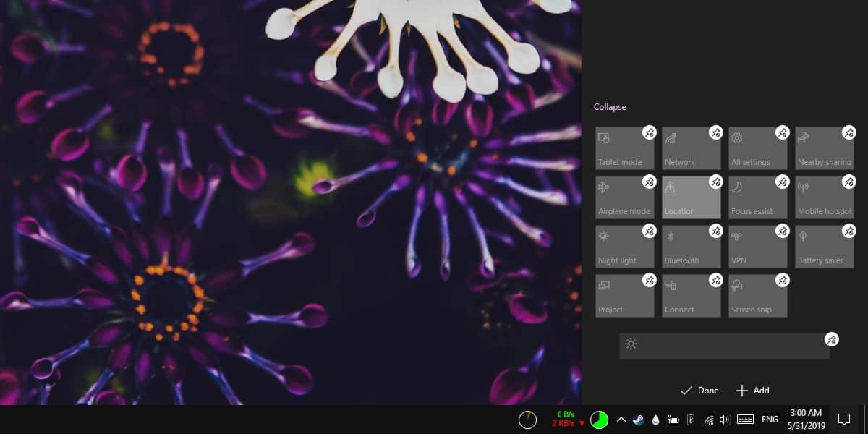Toggle the Location quick action tile
The image size is (868, 434).
692,197
